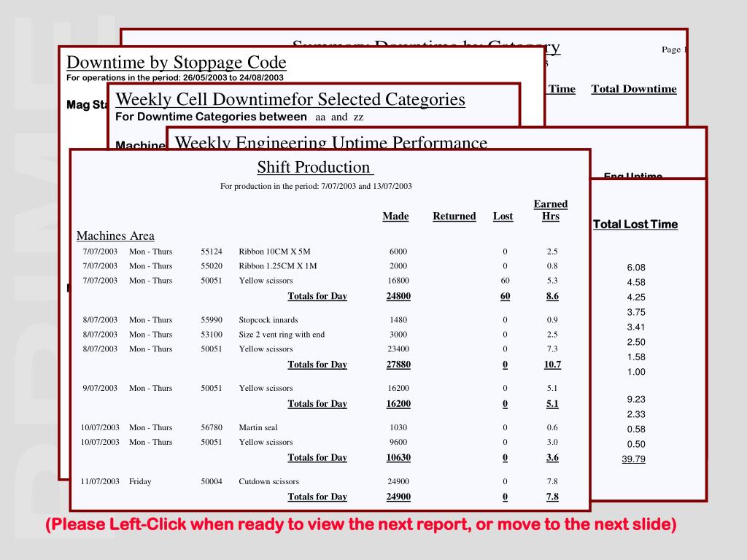Click Total Lost Time value 0.50
The width and height of the screenshot is (747, 560).
(636, 444)
